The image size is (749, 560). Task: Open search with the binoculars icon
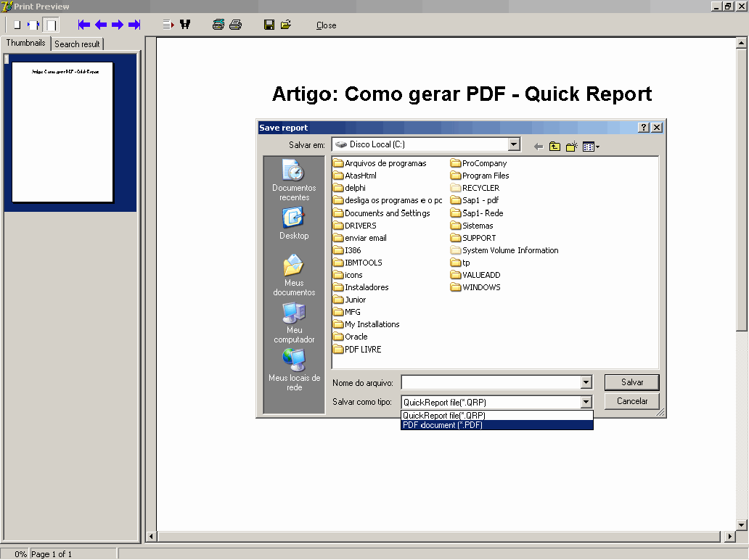[x=185, y=25]
